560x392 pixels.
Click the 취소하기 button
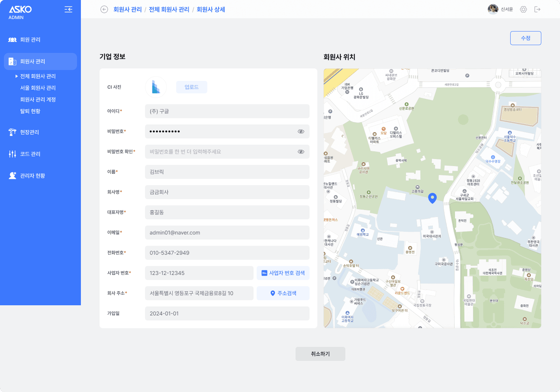[320, 354]
